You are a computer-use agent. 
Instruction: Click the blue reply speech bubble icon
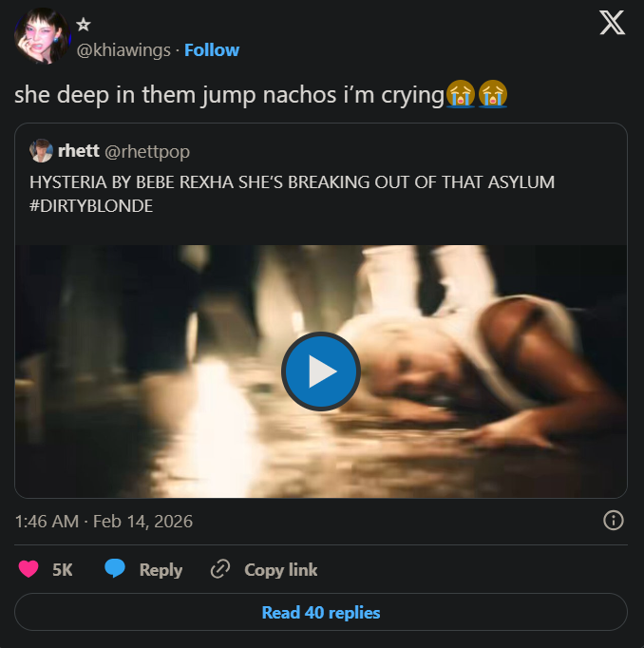click(115, 569)
